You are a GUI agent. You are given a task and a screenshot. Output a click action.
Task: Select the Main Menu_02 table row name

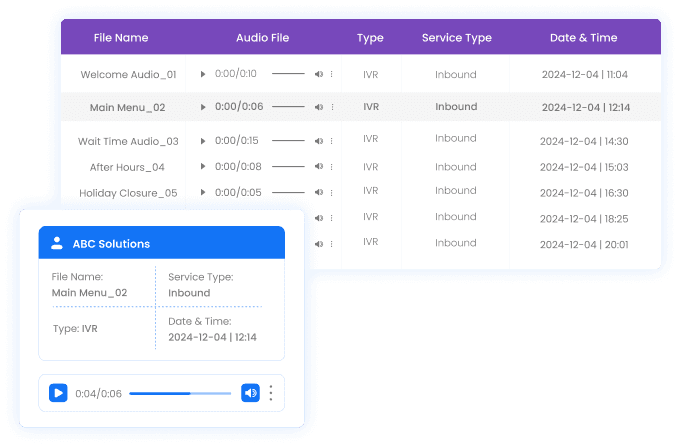pos(128,108)
